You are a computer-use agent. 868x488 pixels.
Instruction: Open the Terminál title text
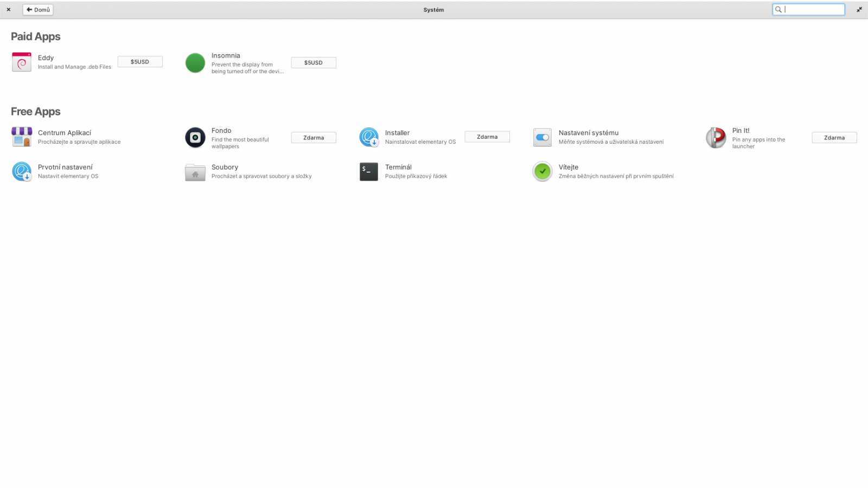pos(398,167)
